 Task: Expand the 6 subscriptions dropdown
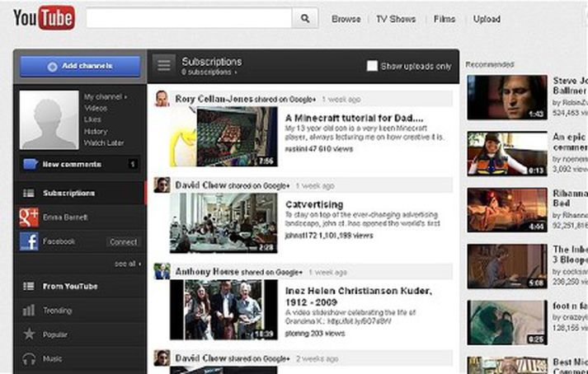(x=209, y=72)
